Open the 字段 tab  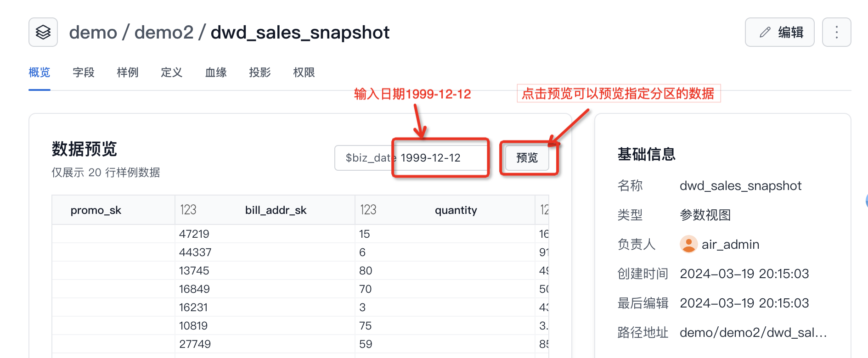tap(84, 73)
